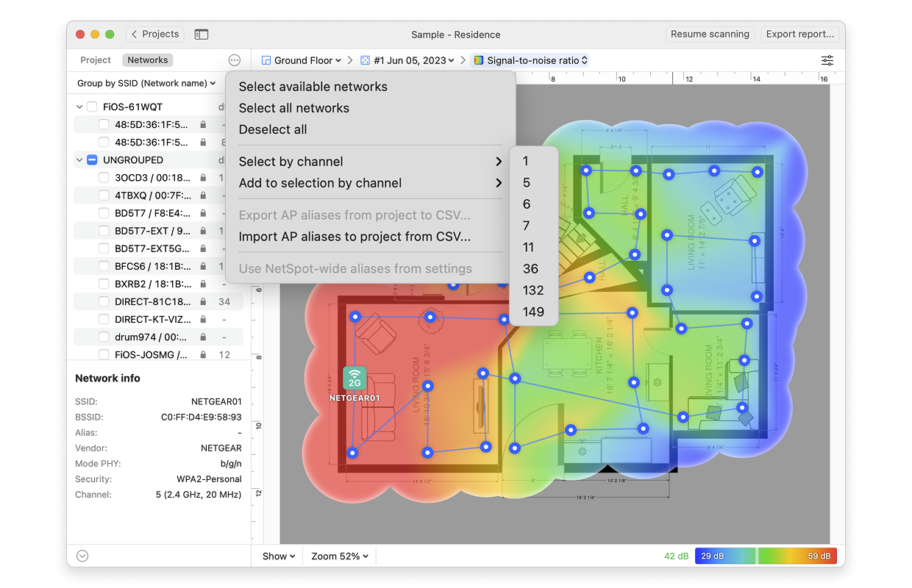Screen dimensions: 912x588
Task: Click the white marker on the dB legend
Action: click(x=757, y=556)
